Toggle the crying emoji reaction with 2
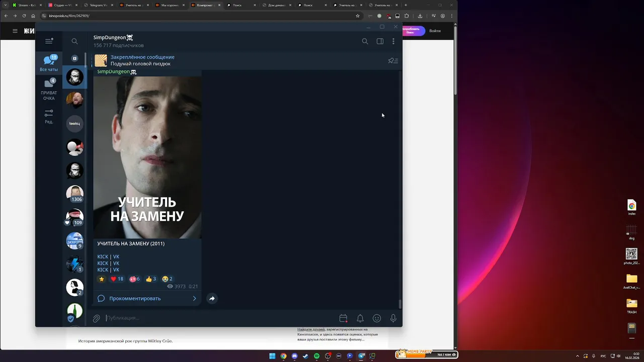Viewport: 644px width, 362px height. coord(168,279)
